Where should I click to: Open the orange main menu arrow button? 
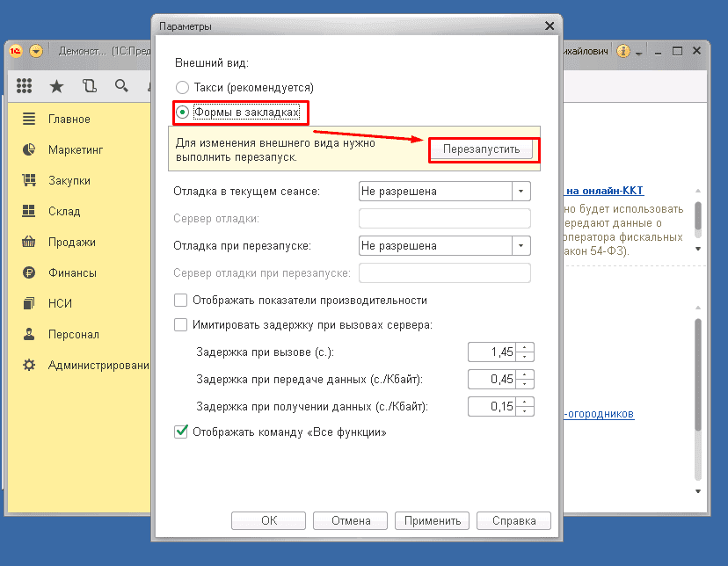coord(36,51)
